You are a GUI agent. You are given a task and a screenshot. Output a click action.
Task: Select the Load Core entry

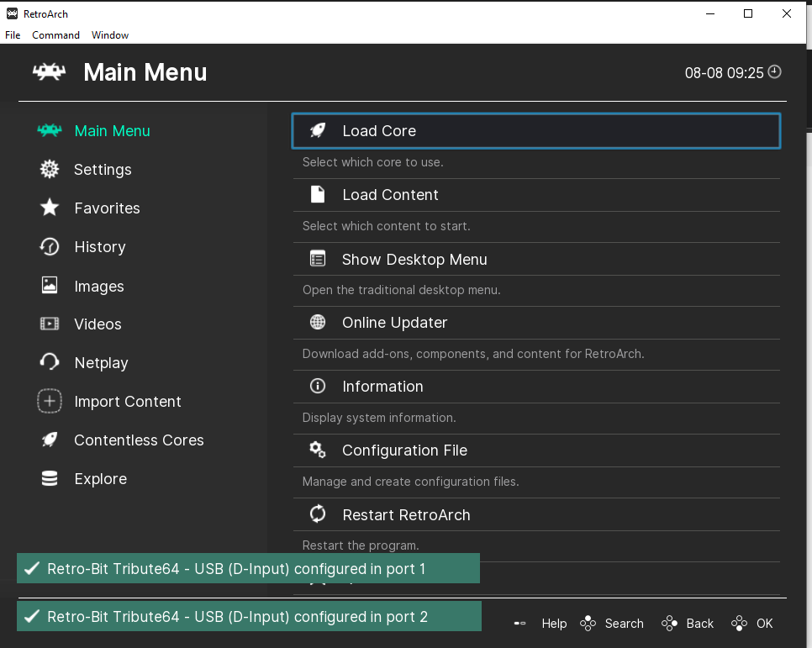click(x=536, y=130)
